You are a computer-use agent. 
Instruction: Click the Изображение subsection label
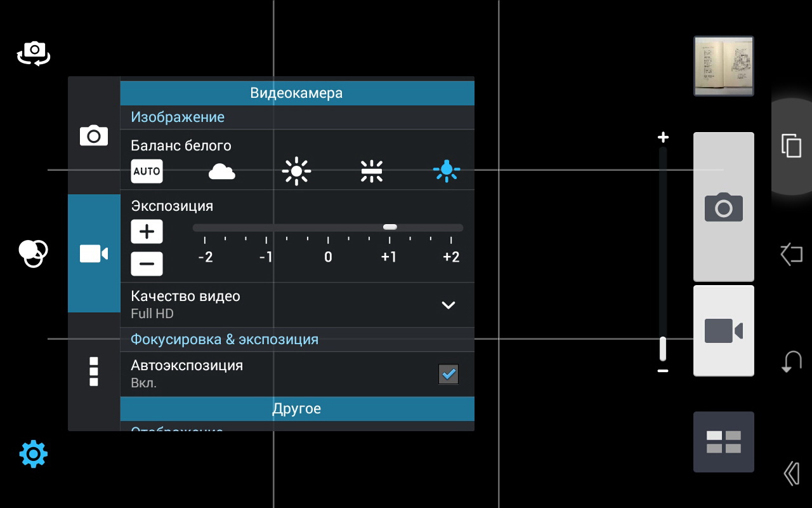click(x=178, y=117)
